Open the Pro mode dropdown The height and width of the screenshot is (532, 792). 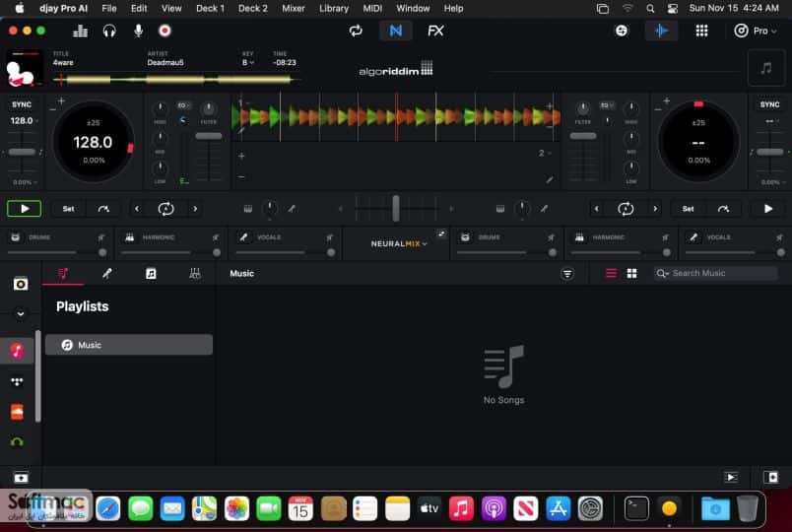[x=756, y=31]
